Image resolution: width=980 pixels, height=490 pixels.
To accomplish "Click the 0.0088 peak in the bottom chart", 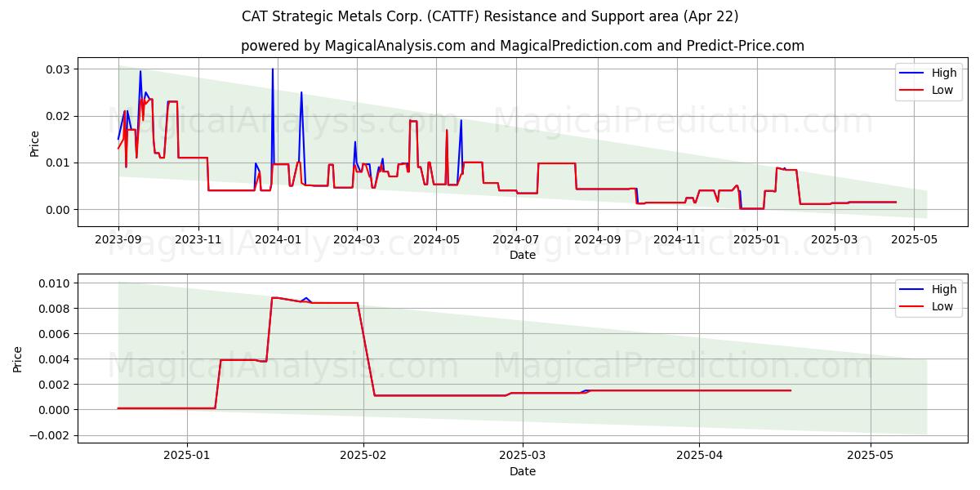I will 274,297.
